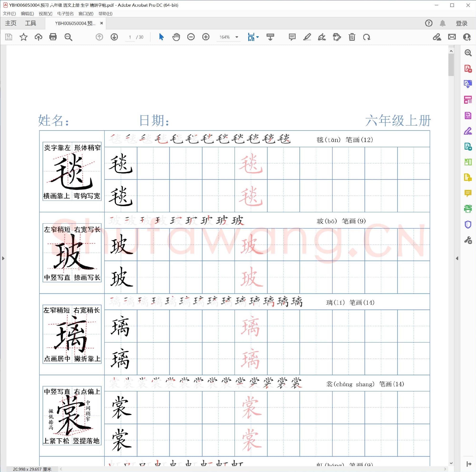
Task: Toggle the favorites star
Action: 23,37
